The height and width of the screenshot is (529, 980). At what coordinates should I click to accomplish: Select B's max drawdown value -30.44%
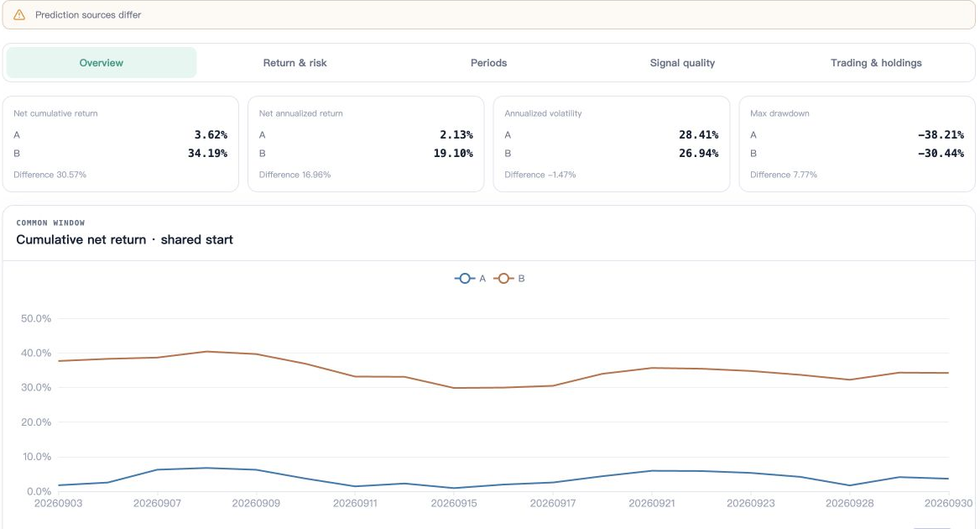(x=941, y=153)
